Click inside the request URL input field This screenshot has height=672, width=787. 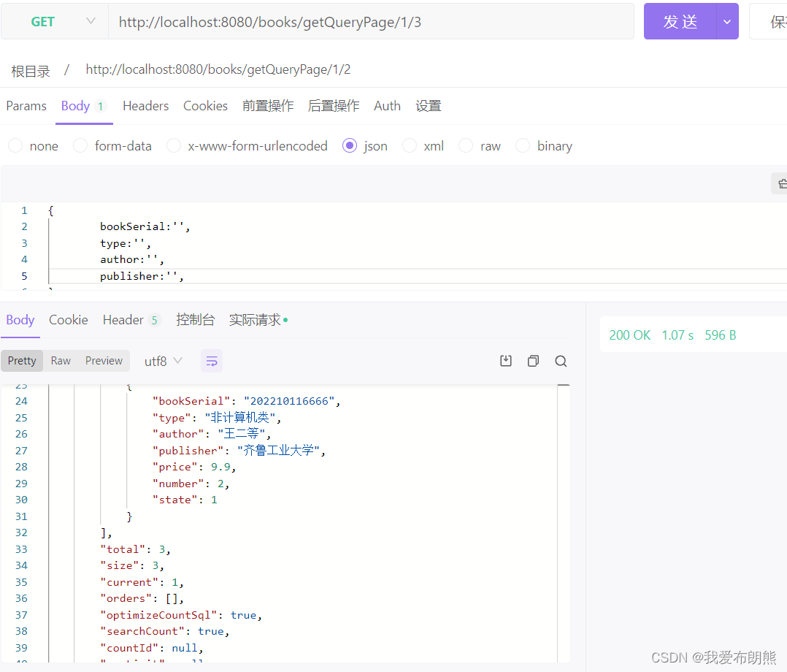[365, 21]
